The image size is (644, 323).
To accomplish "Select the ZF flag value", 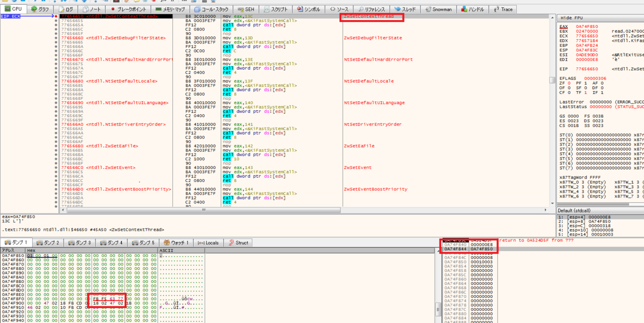I will (x=569, y=83).
